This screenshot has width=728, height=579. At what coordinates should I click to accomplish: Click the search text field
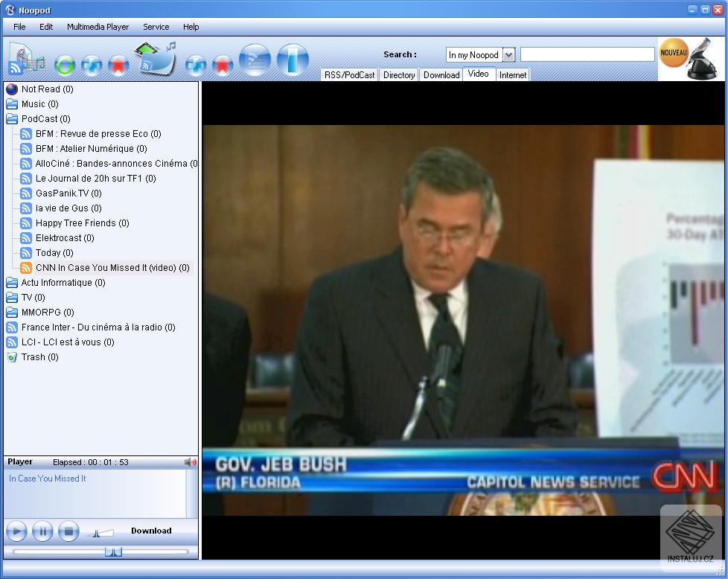coord(587,55)
